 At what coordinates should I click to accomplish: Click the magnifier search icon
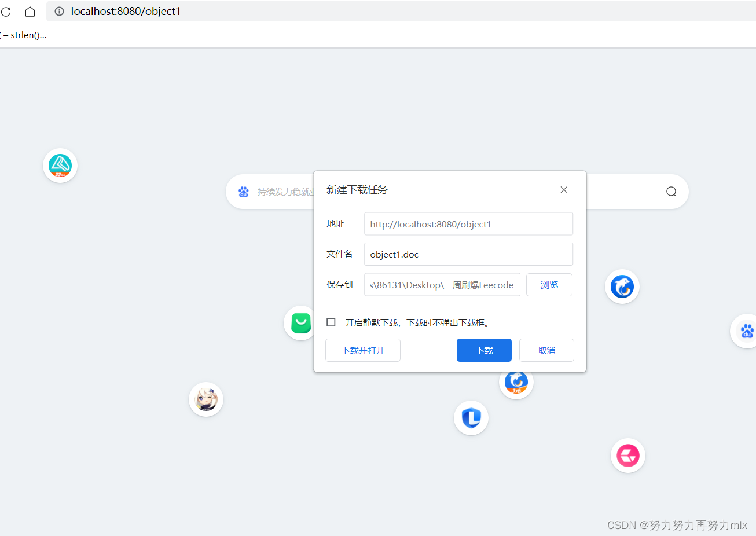(671, 191)
